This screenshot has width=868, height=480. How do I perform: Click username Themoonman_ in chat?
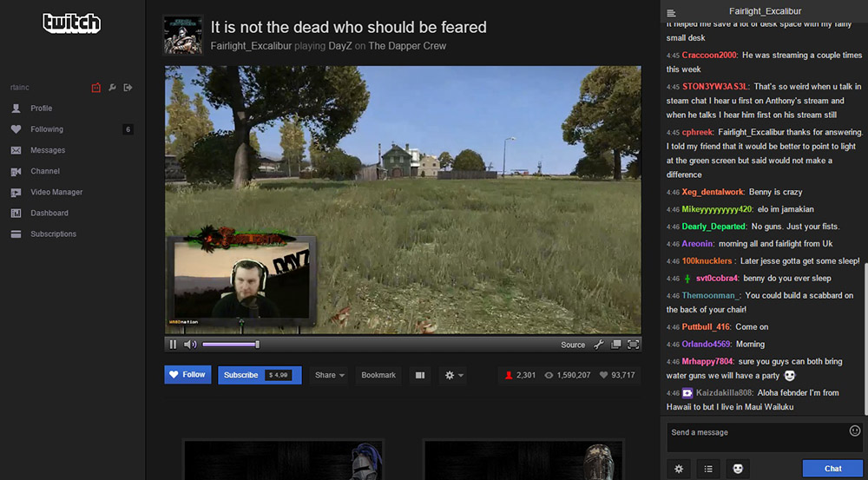coord(711,295)
